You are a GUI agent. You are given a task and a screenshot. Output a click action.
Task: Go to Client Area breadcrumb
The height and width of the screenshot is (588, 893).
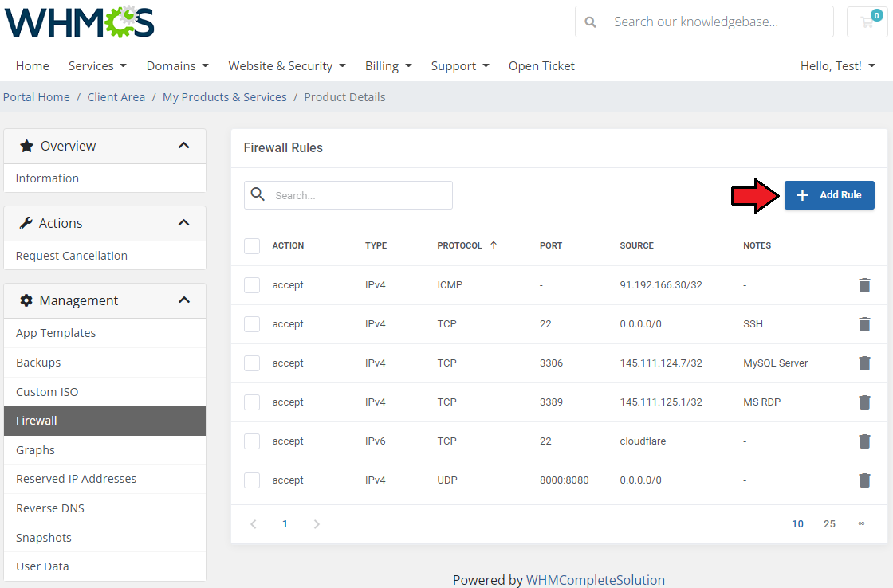point(116,97)
